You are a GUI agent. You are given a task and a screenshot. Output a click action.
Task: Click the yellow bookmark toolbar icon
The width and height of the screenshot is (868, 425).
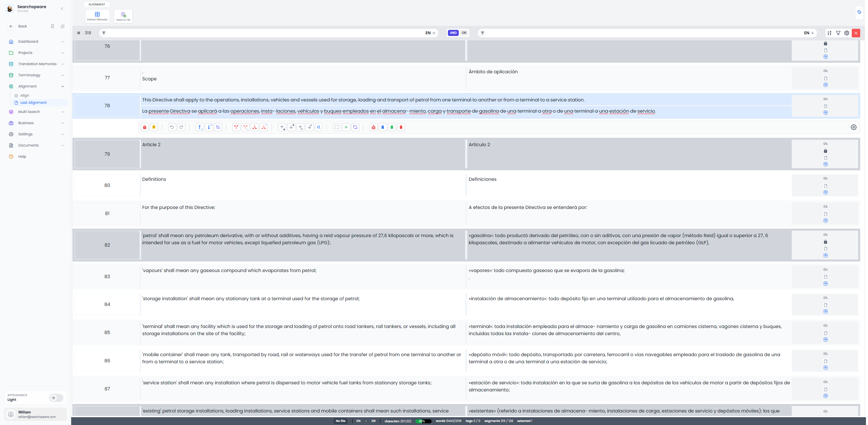[x=154, y=127]
